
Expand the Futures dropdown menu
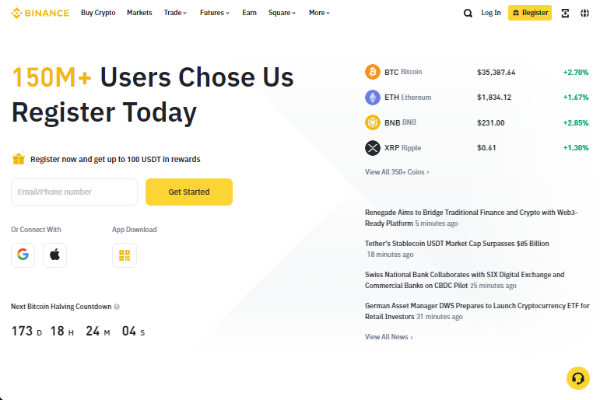click(x=215, y=13)
